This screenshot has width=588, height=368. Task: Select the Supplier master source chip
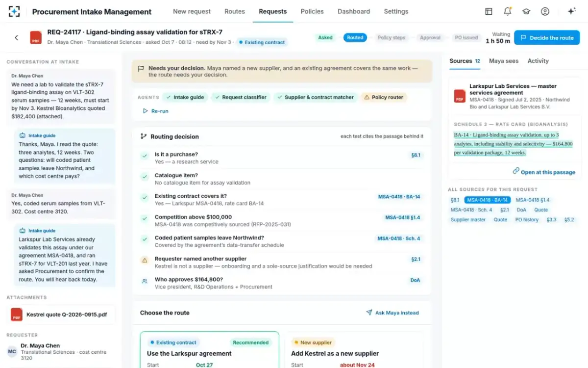coord(468,220)
